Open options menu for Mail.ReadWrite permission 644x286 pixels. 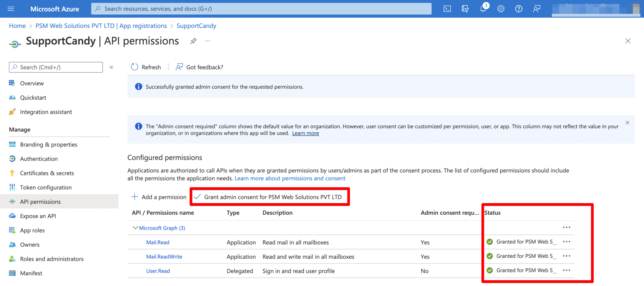tap(567, 256)
